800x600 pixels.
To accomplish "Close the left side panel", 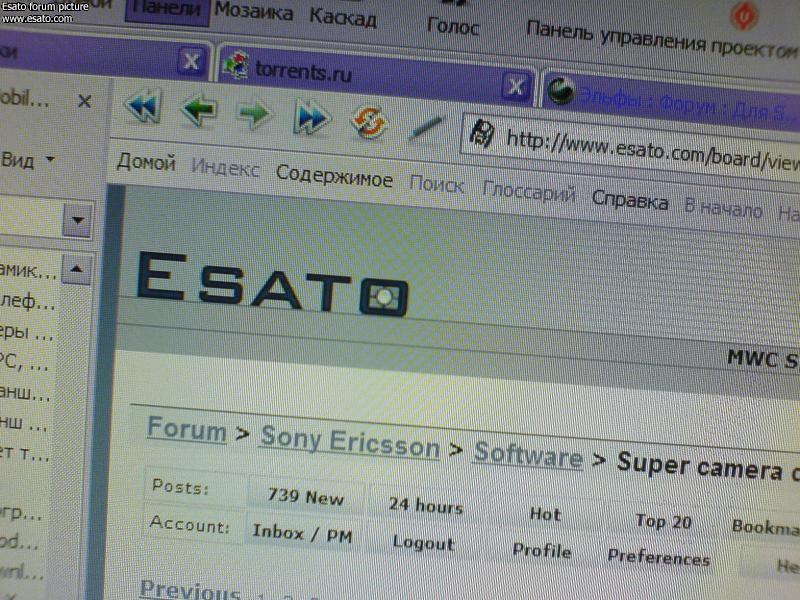I will click(85, 101).
